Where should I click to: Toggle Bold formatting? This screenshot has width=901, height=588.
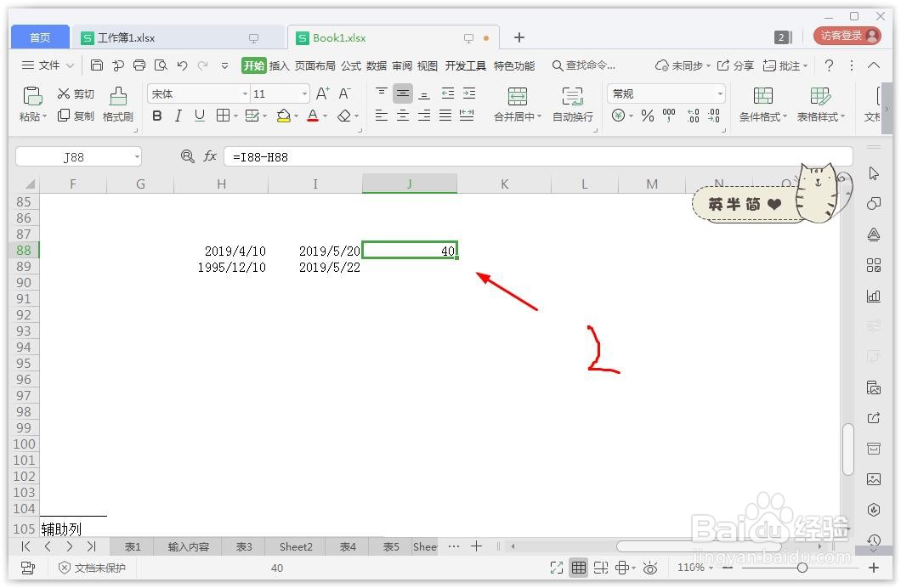click(x=157, y=116)
